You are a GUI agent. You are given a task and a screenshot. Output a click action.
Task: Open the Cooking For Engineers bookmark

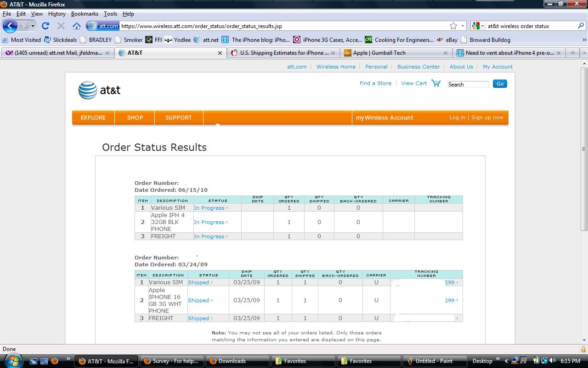(x=399, y=40)
